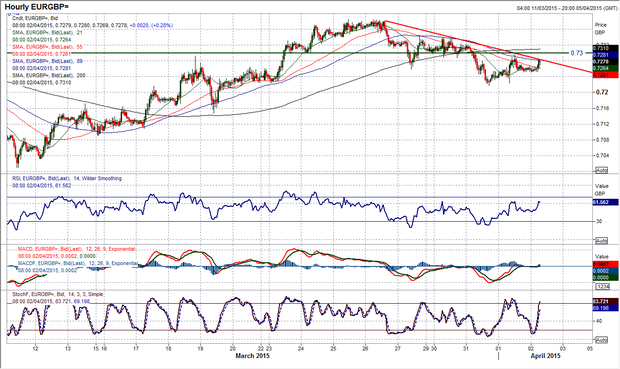Select the SMA 89 indicator legend text

47,61
